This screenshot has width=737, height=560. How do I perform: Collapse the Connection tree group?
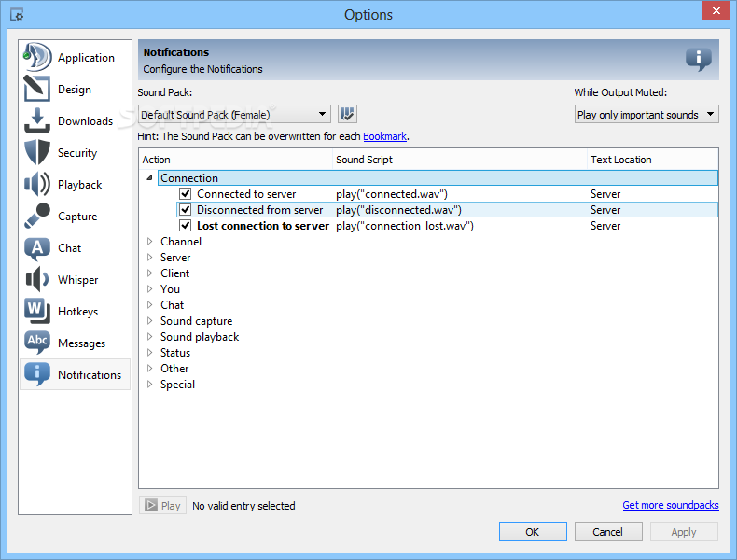click(x=149, y=177)
